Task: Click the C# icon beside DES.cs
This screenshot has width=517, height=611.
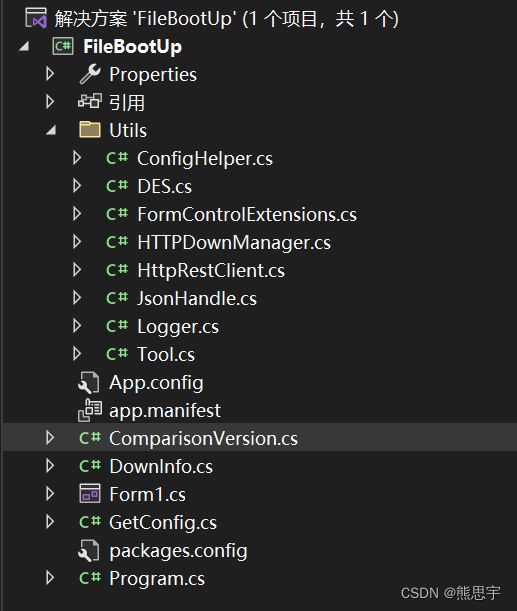Action: click(x=117, y=186)
